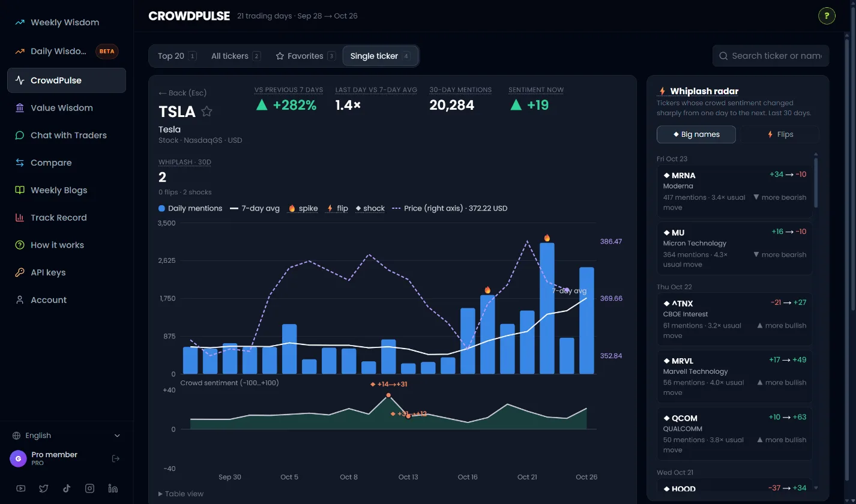The image size is (856, 504).
Task: Toggle the shock markers legend item
Action: pos(370,208)
